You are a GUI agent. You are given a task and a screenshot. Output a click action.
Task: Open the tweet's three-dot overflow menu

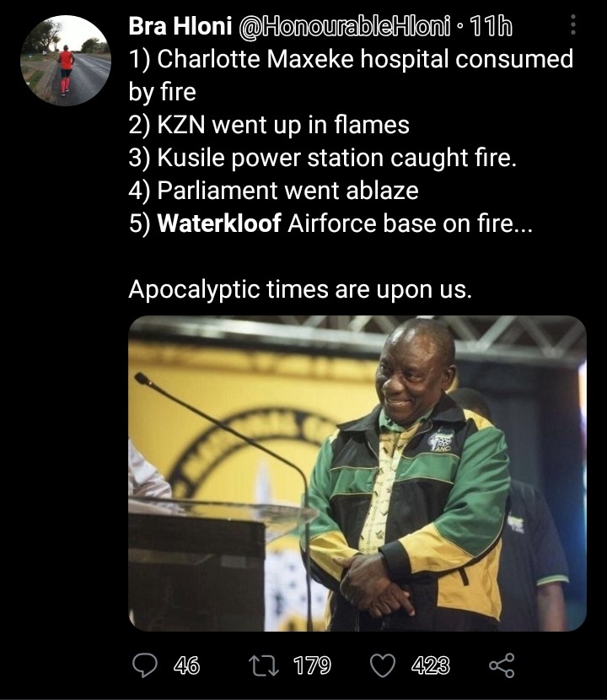point(573,25)
